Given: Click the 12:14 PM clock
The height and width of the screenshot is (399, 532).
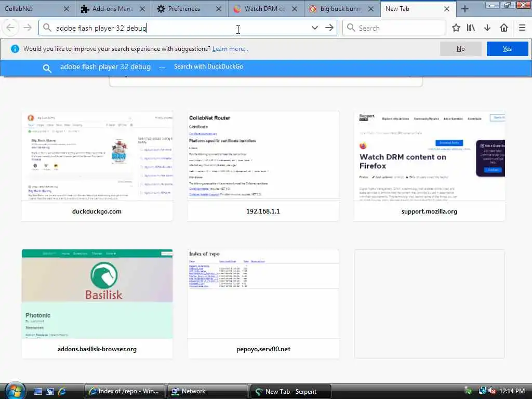Looking at the screenshot, I should coord(512,391).
